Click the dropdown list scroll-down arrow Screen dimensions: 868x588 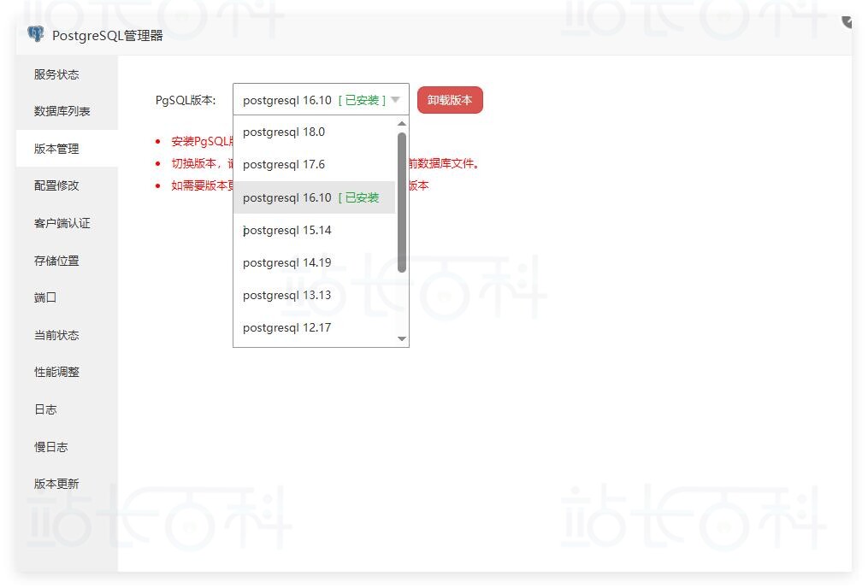pos(402,338)
